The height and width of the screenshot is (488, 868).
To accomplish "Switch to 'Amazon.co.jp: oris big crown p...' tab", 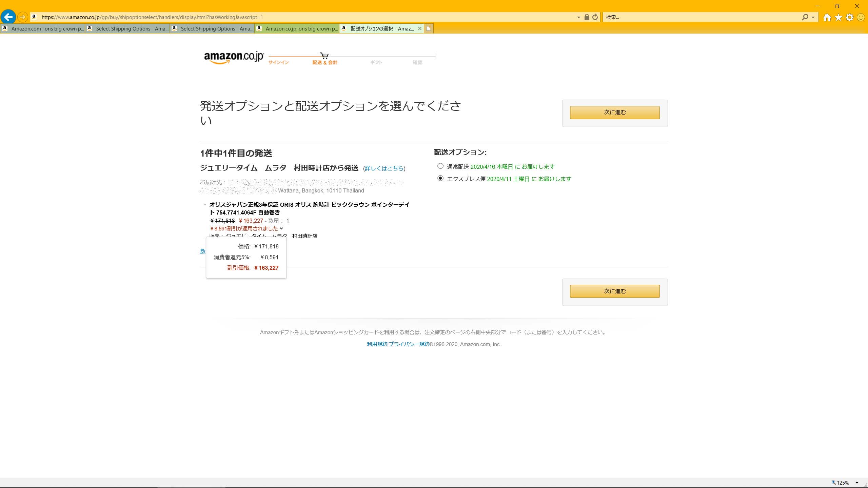I will point(297,28).
